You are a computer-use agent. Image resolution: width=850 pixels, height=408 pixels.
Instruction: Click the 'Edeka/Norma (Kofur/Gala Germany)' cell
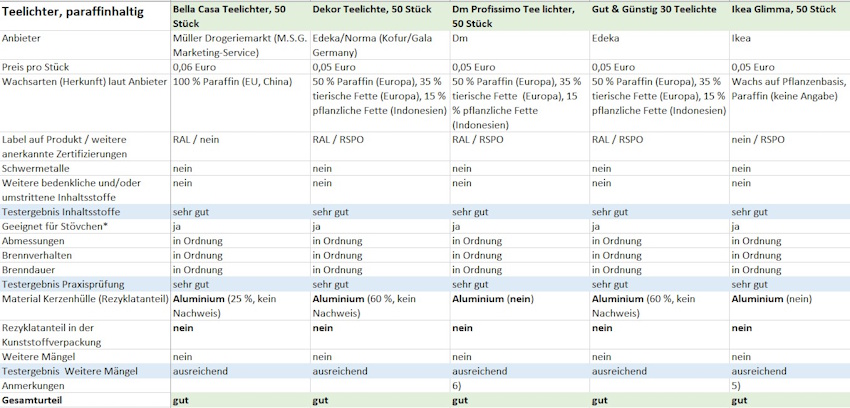tap(380, 45)
